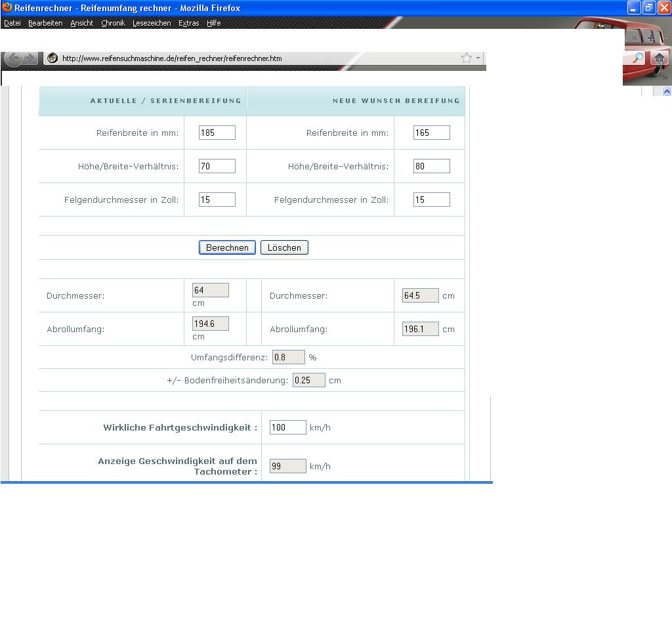The height and width of the screenshot is (638, 672).
Task: Go to the Home page icon
Action: click(660, 58)
